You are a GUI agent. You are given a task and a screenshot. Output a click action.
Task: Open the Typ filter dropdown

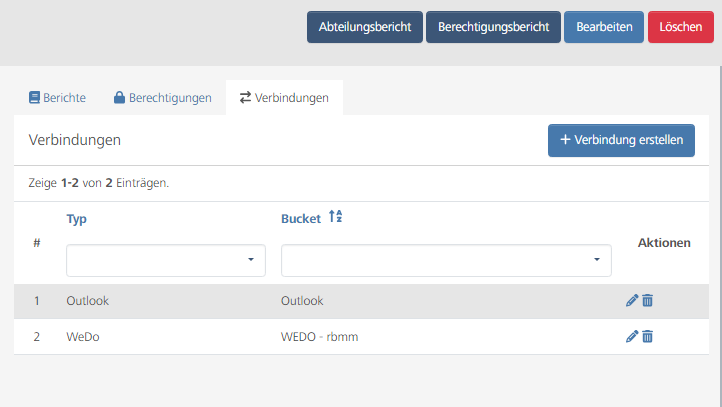click(x=166, y=260)
